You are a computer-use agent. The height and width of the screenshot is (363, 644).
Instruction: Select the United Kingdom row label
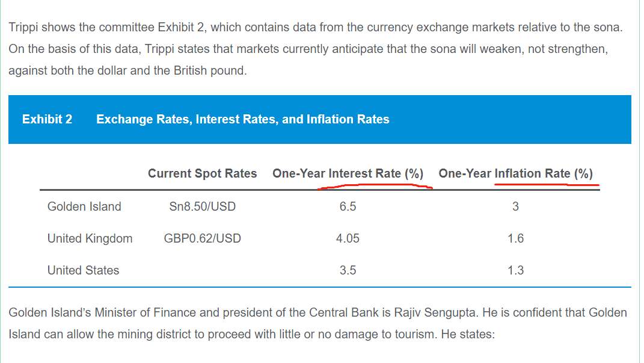tap(90, 238)
